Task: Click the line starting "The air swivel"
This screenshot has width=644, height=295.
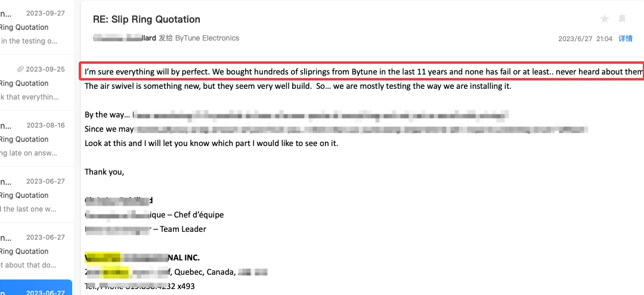Action: [298, 86]
